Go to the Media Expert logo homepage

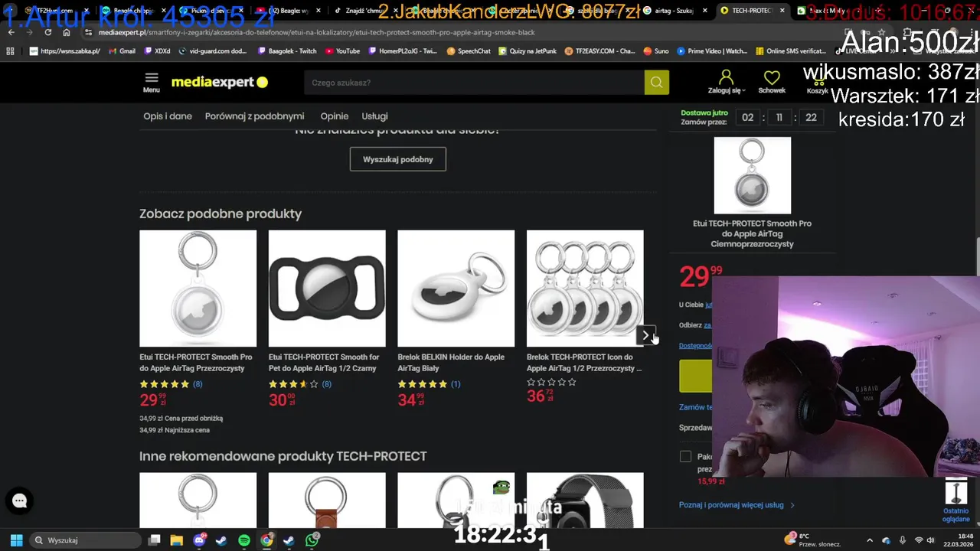pos(220,82)
